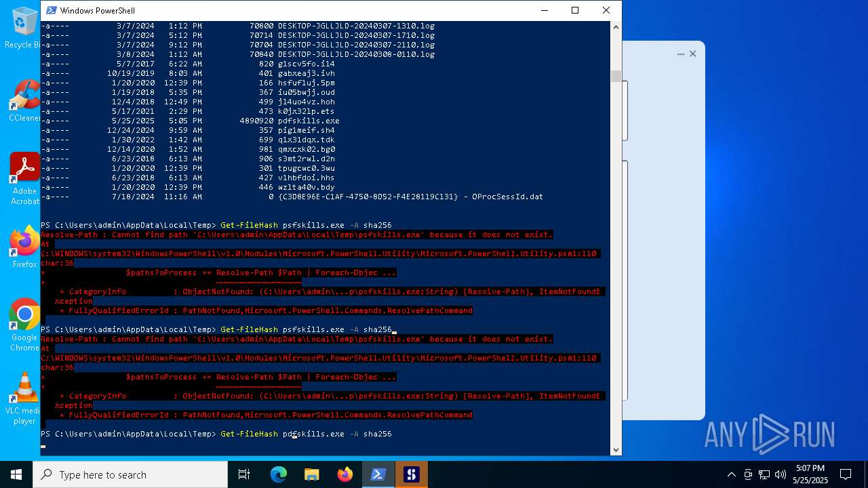Minimize the Windows PowerShell window

click(544, 10)
